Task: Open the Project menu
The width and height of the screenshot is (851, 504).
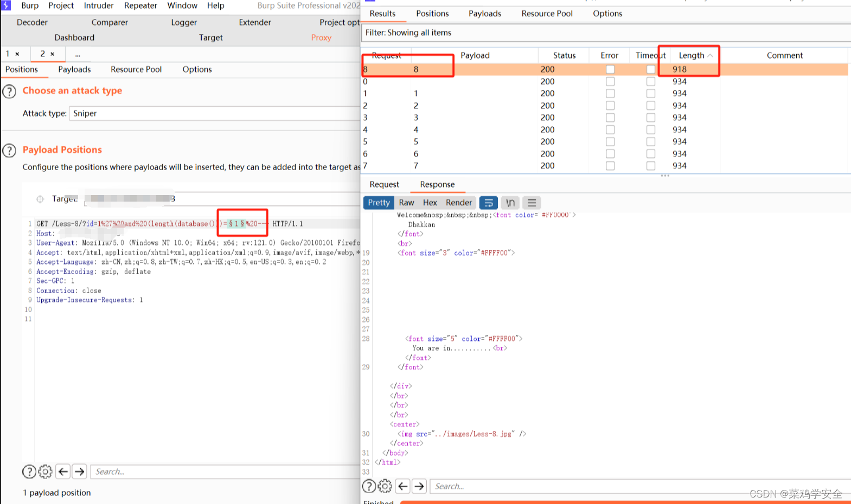Action: [x=61, y=5]
